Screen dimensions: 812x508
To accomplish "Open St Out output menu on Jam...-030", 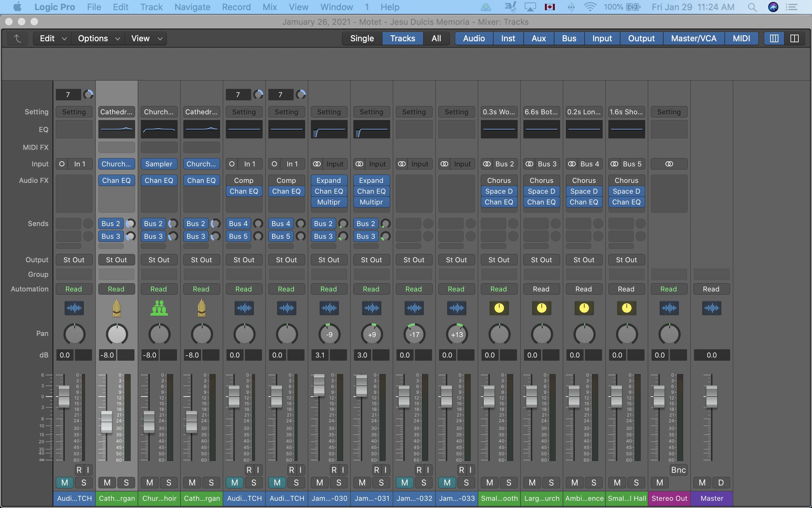I will [x=329, y=260].
